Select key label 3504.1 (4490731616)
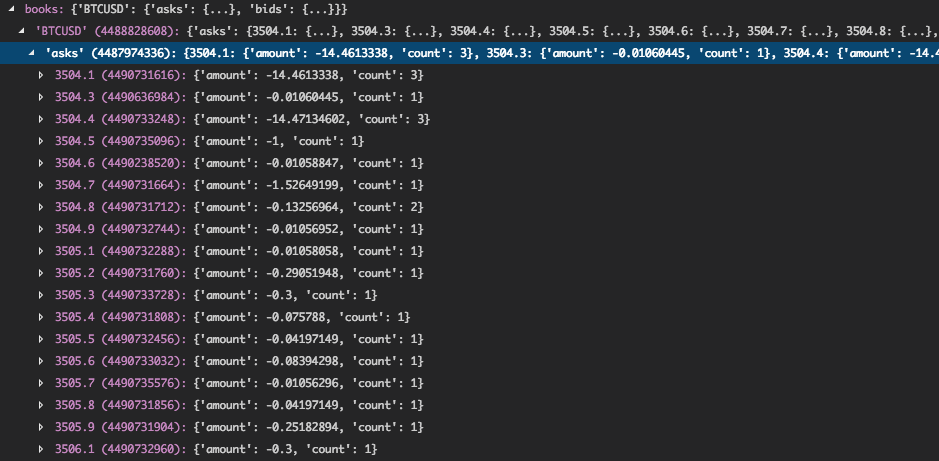Image resolution: width=939 pixels, height=461 pixels. coord(120,75)
